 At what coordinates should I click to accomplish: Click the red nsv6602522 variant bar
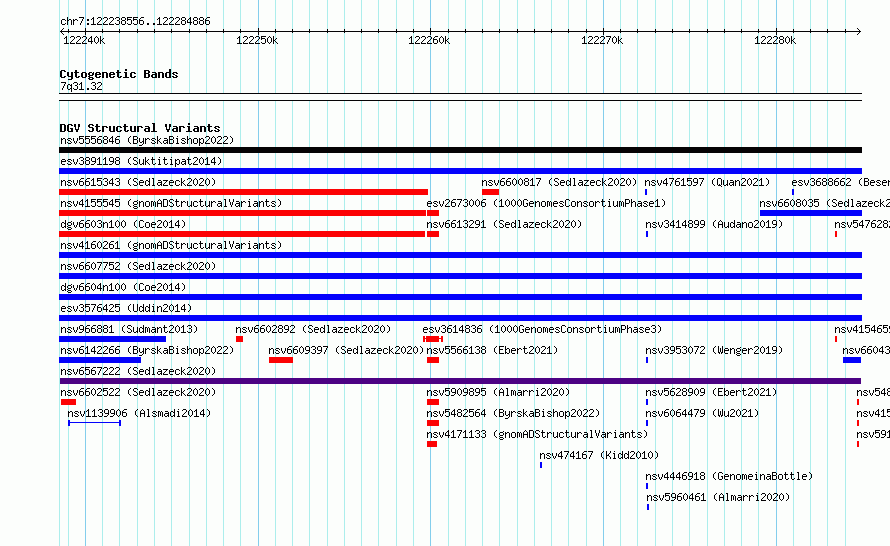tap(68, 402)
